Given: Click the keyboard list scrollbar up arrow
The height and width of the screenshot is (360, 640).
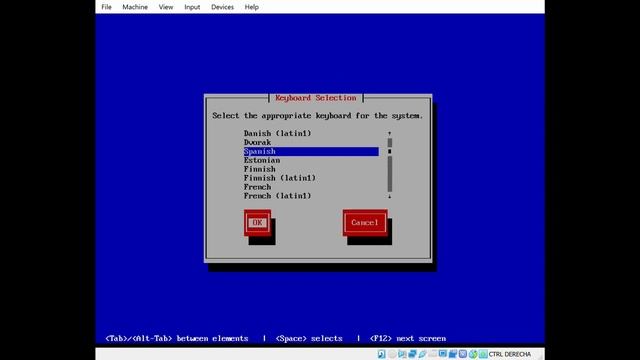Looking at the screenshot, I should coord(389,133).
